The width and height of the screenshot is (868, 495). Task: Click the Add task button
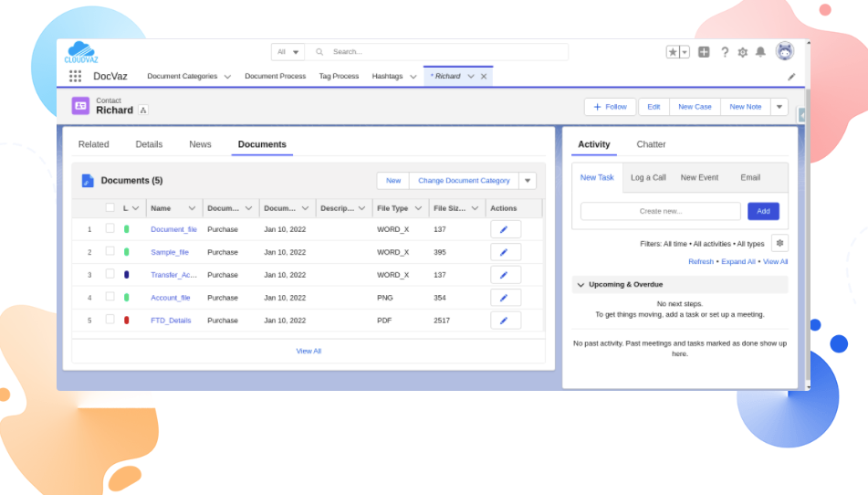(x=763, y=211)
